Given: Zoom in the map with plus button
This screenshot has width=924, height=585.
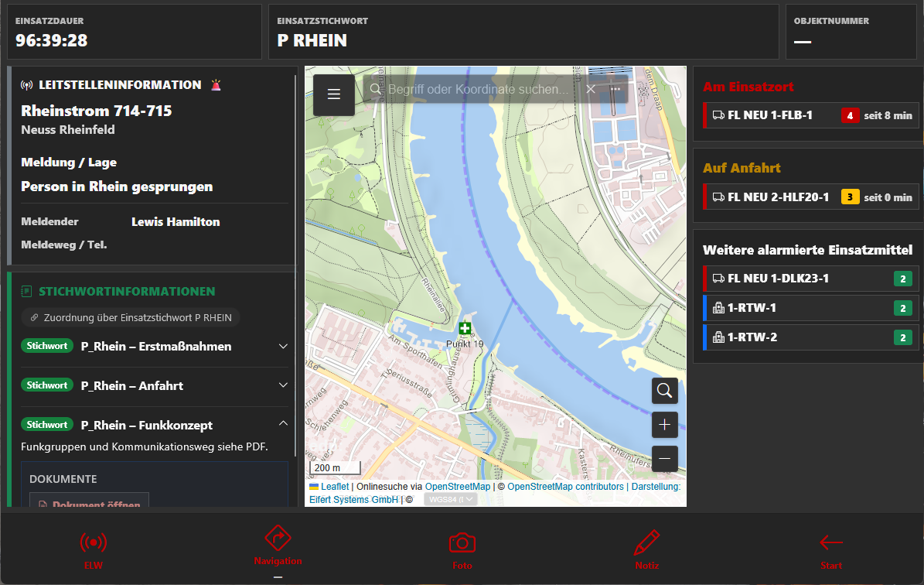Looking at the screenshot, I should (x=664, y=425).
